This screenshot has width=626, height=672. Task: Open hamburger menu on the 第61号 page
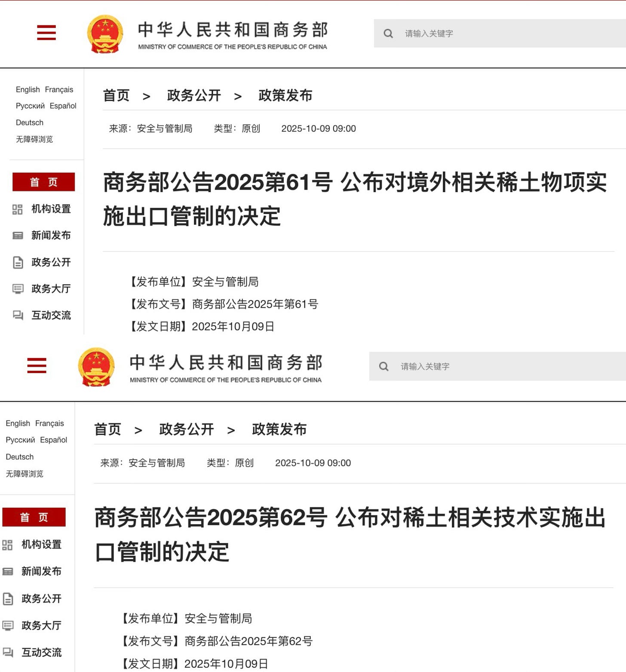pos(46,33)
